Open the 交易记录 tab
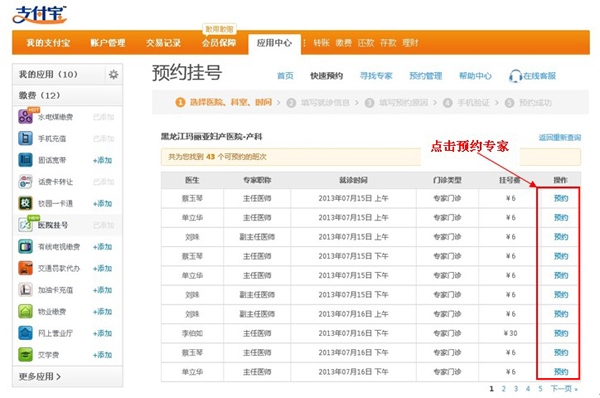 click(163, 43)
